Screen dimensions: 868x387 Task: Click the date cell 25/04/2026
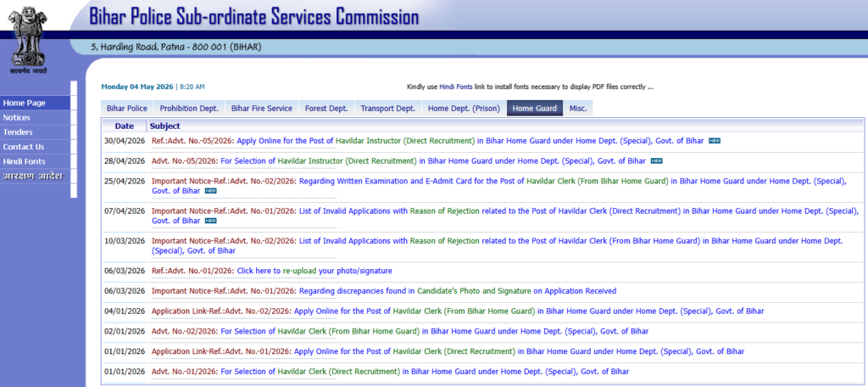click(x=125, y=181)
